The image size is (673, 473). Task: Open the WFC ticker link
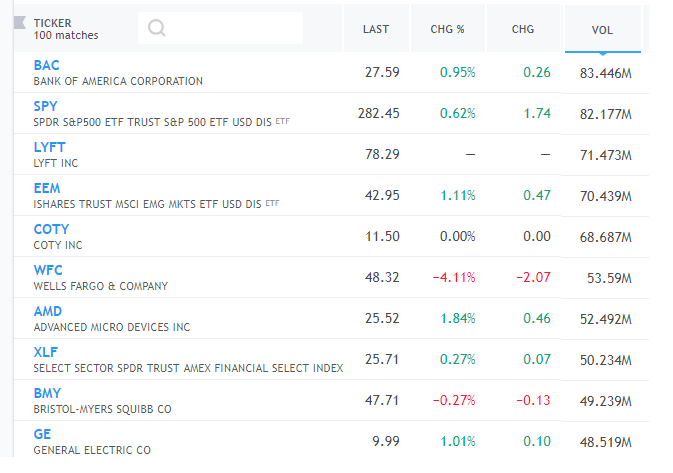(48, 270)
